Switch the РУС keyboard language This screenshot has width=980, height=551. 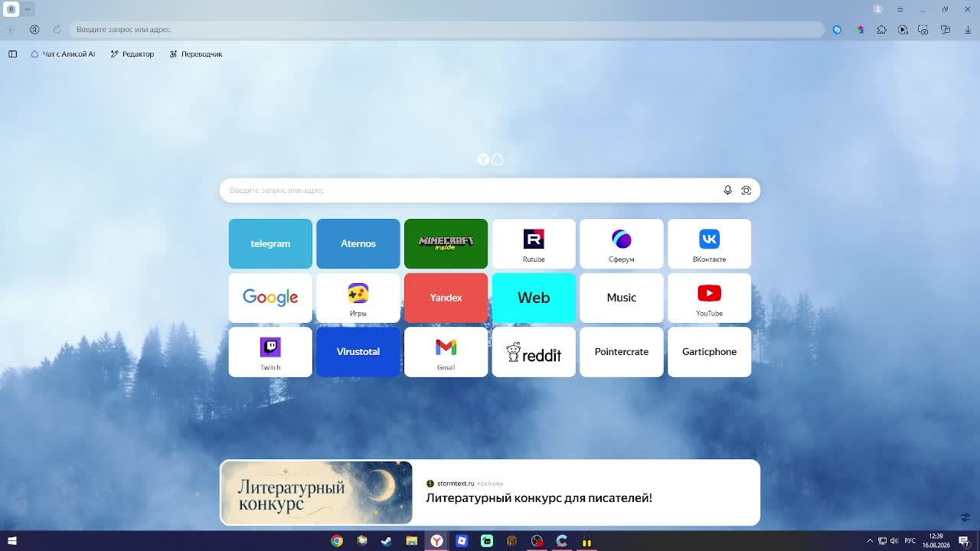coord(910,541)
